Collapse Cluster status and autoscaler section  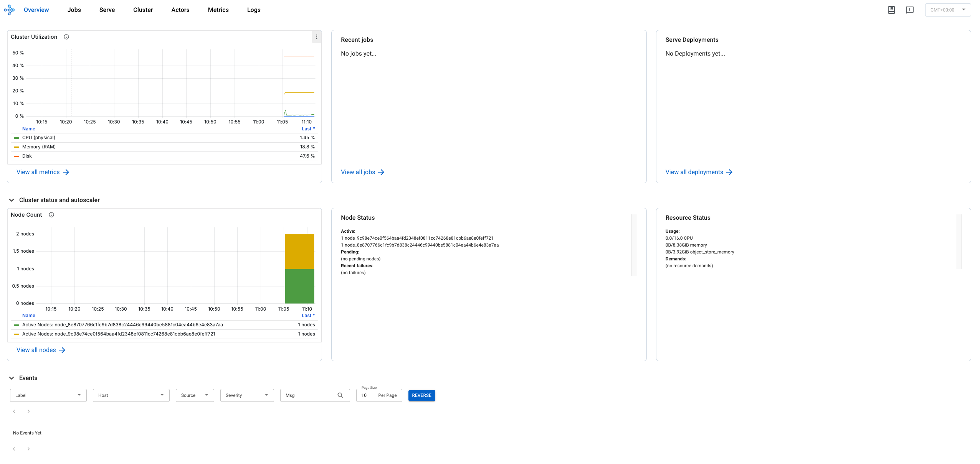pyautogui.click(x=12, y=200)
